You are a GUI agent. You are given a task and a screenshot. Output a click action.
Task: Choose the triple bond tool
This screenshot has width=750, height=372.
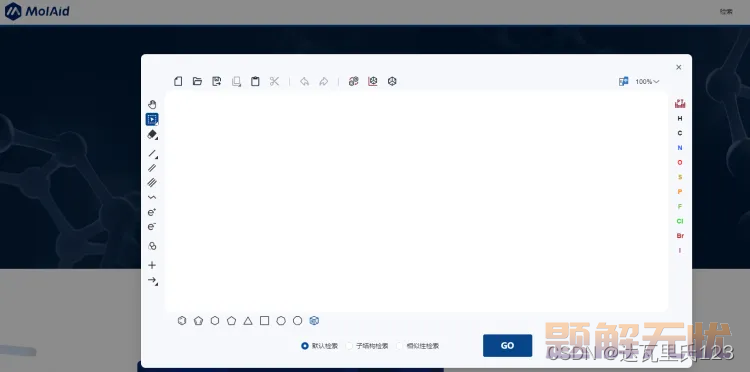tap(152, 182)
